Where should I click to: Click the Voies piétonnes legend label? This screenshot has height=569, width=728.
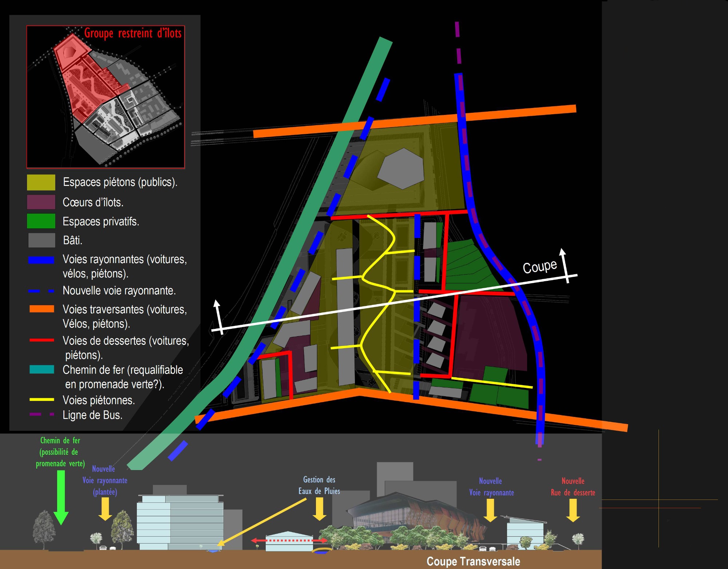click(99, 400)
